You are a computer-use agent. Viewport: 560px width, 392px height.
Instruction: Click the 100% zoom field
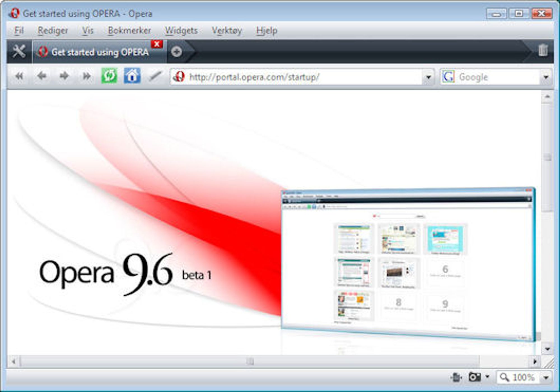click(519, 377)
